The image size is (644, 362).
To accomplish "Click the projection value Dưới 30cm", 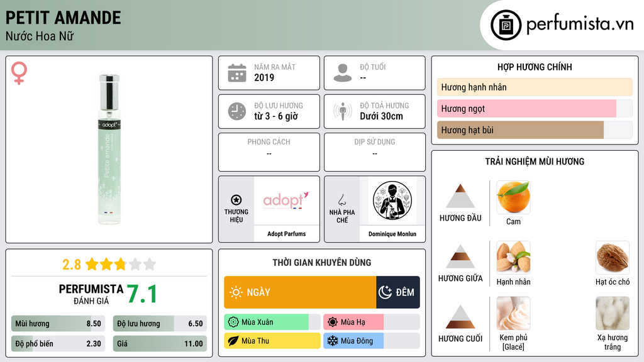I will [x=382, y=116].
